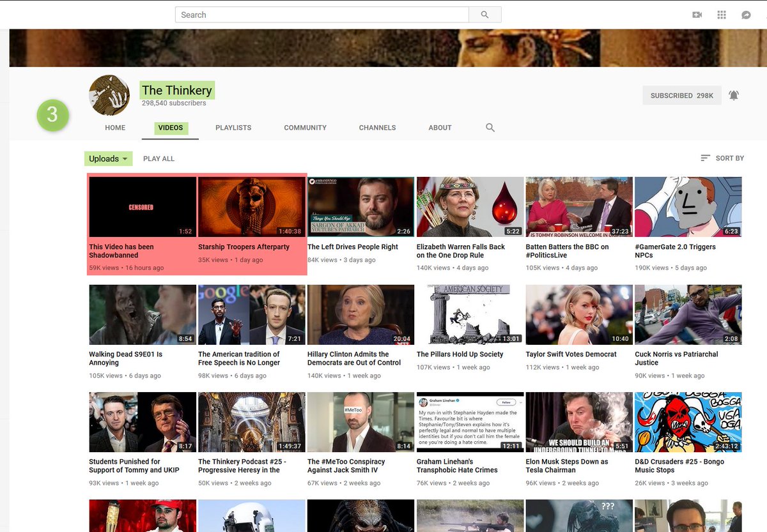Select the Videos tab

pyautogui.click(x=171, y=128)
